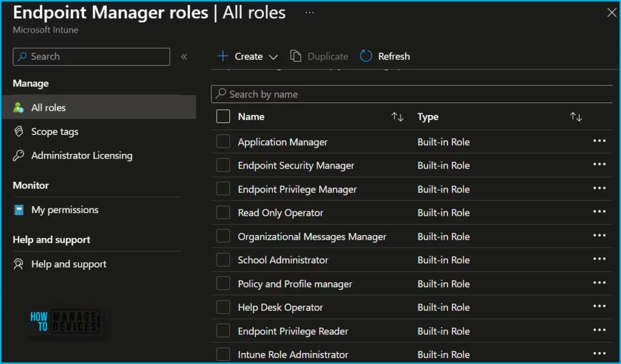Tick the select-all checkbox in header
Viewport: 621px width, 364px height.
(x=223, y=117)
